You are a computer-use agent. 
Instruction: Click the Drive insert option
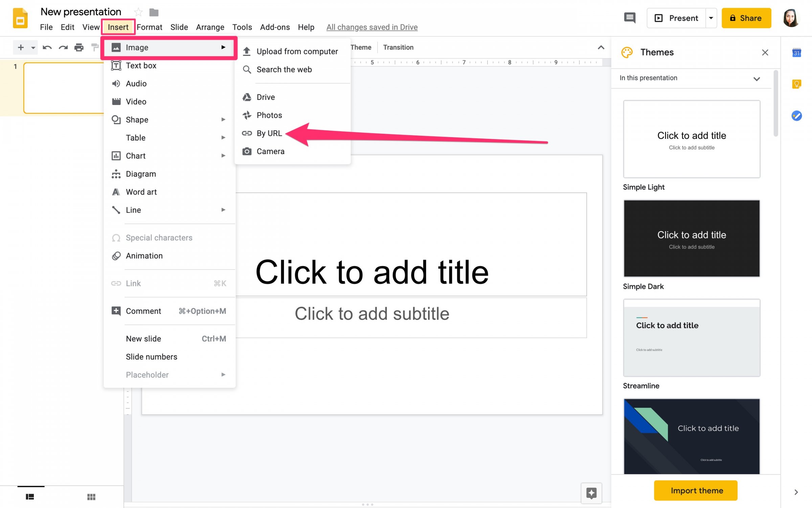click(x=265, y=97)
